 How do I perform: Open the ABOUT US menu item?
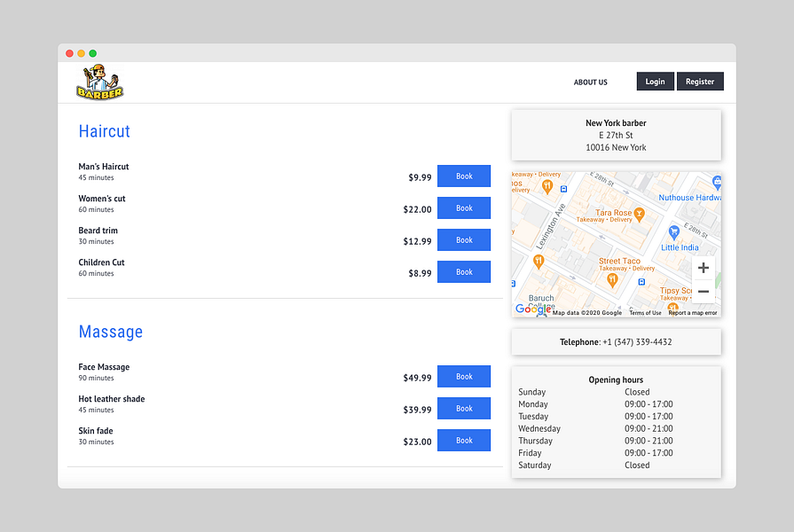tap(591, 82)
